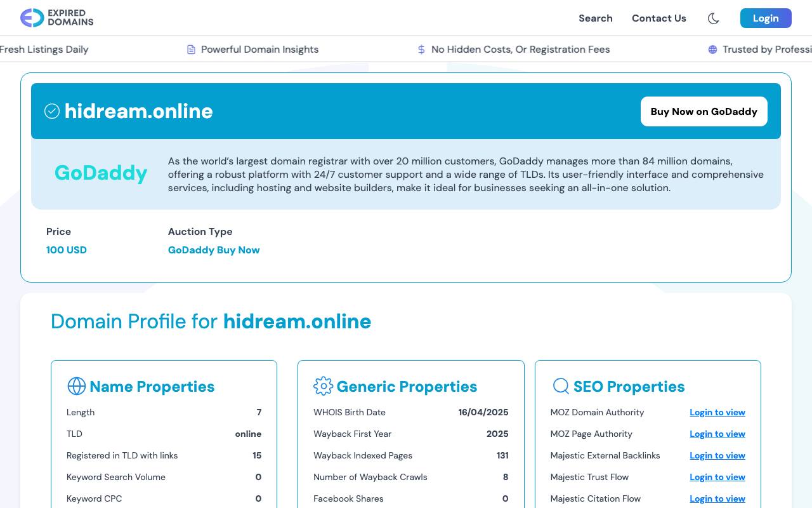This screenshot has height=508, width=812.
Task: Click the Facebook Shares label
Action: [x=348, y=498]
